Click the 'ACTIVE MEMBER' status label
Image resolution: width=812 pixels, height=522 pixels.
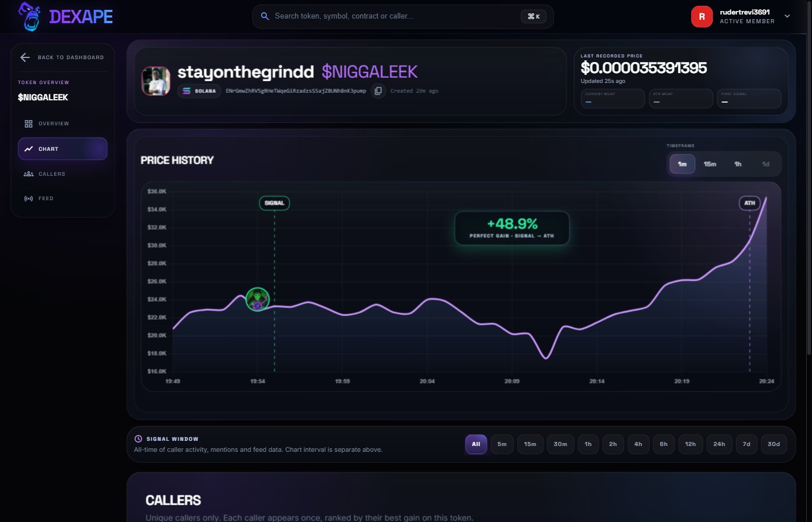(747, 21)
